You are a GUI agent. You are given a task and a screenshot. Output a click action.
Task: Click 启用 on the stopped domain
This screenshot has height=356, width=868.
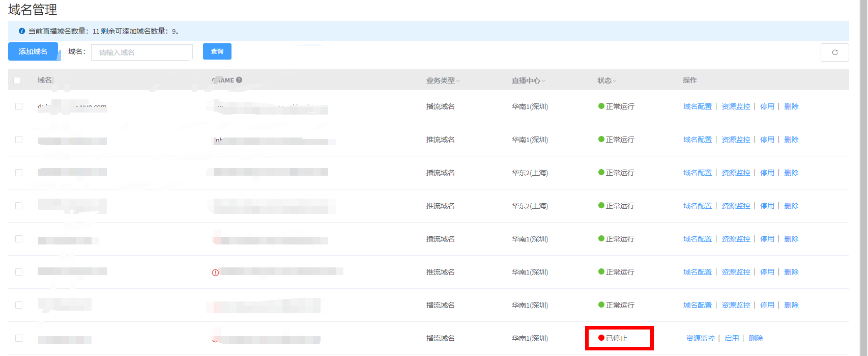[731, 338]
